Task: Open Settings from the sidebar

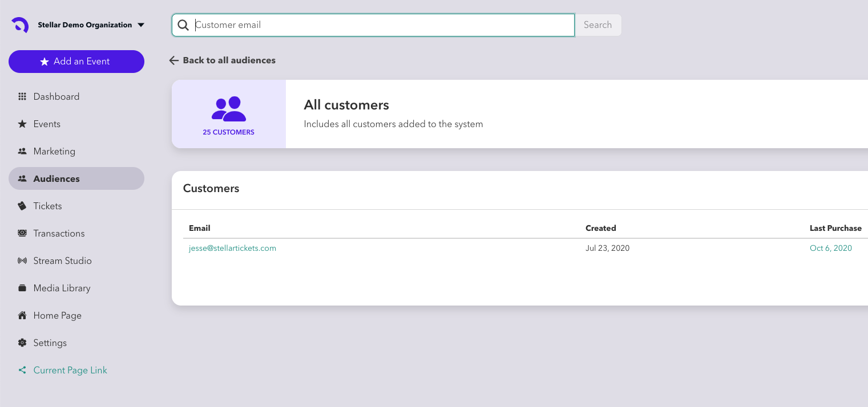Action: (76, 343)
